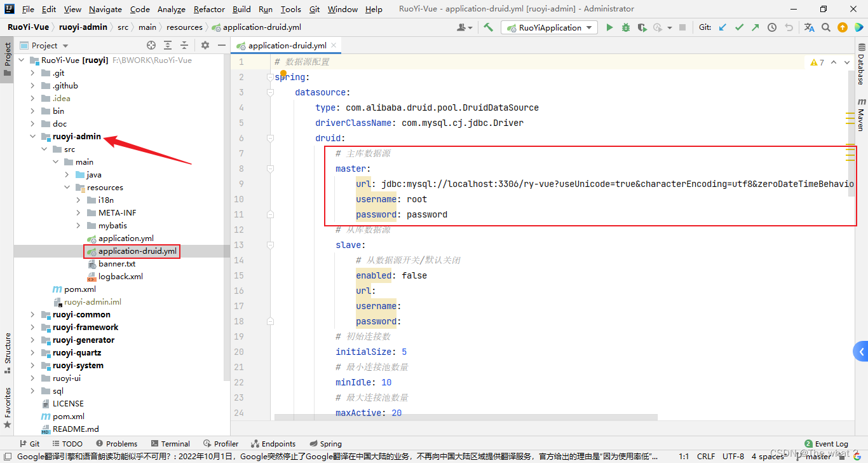Open the Build menu
This screenshot has height=463, width=868.
coord(241,9)
